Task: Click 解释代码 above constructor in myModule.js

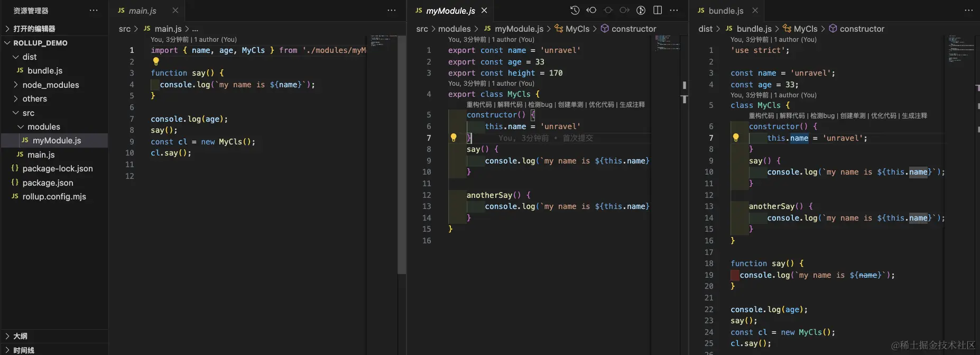Action: [x=510, y=105]
